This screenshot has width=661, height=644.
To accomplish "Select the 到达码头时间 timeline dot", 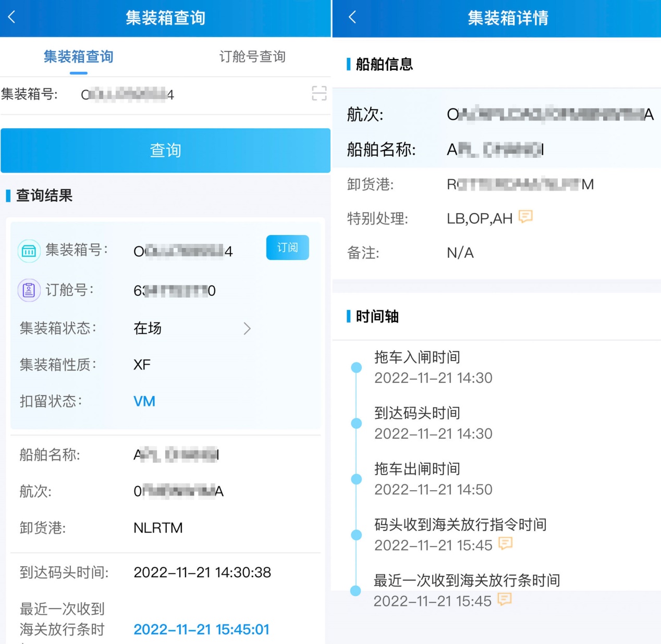I will coord(357,423).
